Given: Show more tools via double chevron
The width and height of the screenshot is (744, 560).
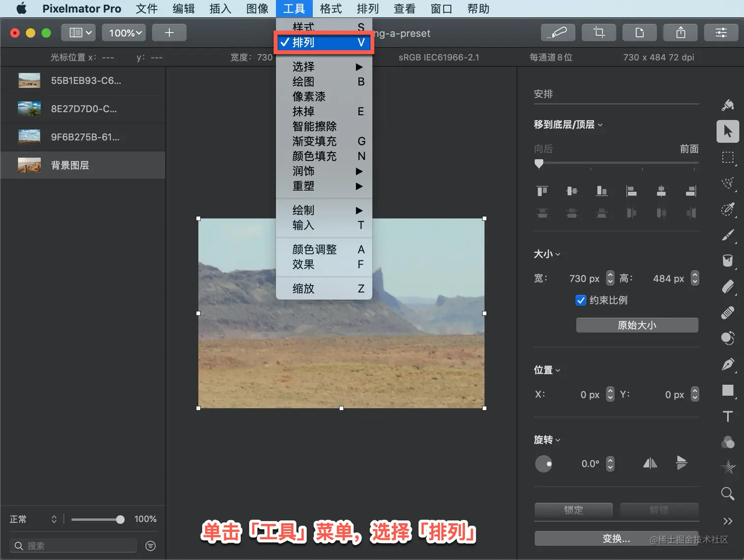Looking at the screenshot, I should pyautogui.click(x=728, y=521).
